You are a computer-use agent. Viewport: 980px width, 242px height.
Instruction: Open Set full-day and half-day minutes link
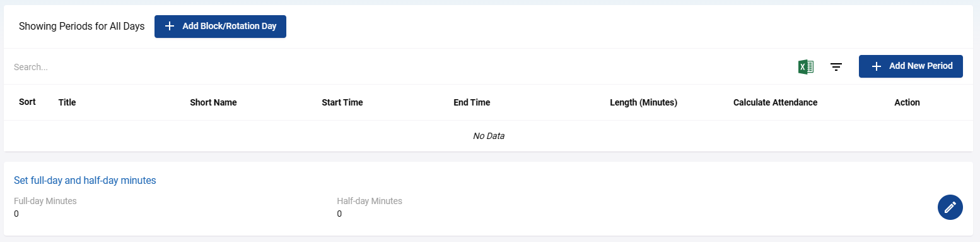point(85,180)
